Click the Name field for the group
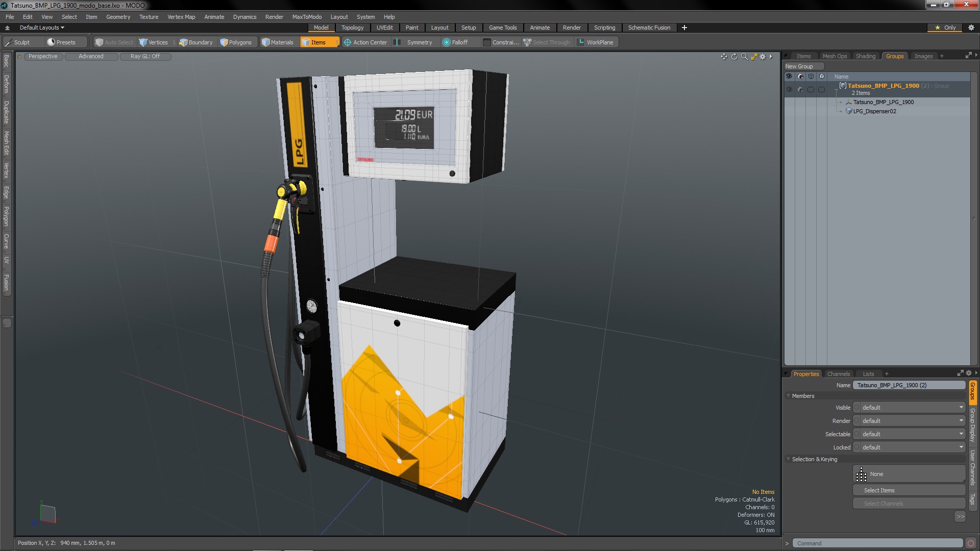This screenshot has width=980, height=551. coord(909,385)
